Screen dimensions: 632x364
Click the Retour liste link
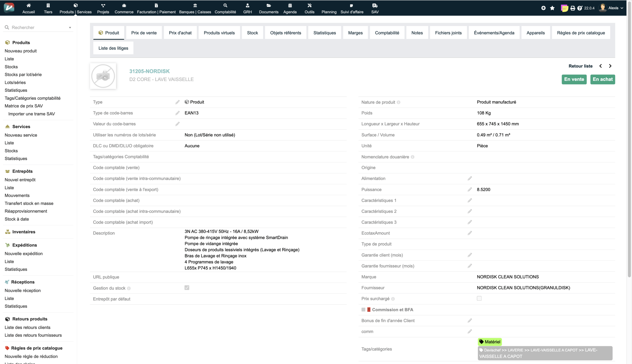point(580,66)
